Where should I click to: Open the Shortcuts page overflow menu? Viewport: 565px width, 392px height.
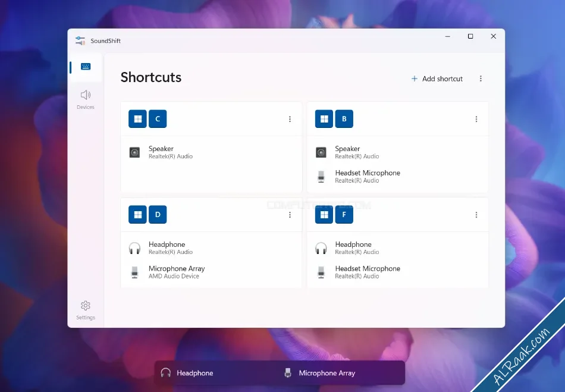pyautogui.click(x=481, y=79)
